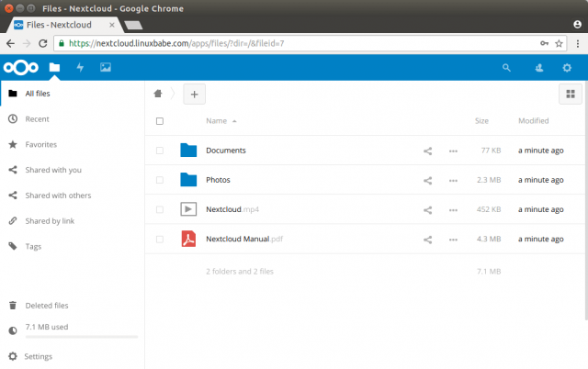588x369 pixels.
Task: Open the Activity app lightning icon
Action: click(x=80, y=67)
